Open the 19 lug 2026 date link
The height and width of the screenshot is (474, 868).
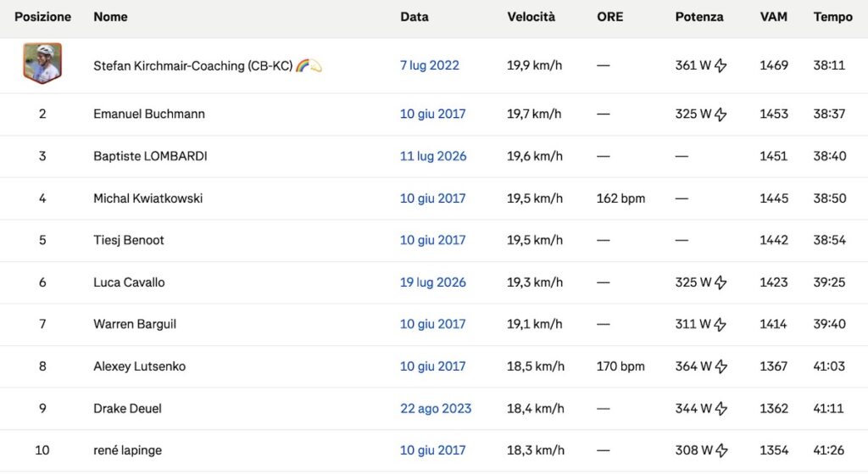click(x=433, y=282)
